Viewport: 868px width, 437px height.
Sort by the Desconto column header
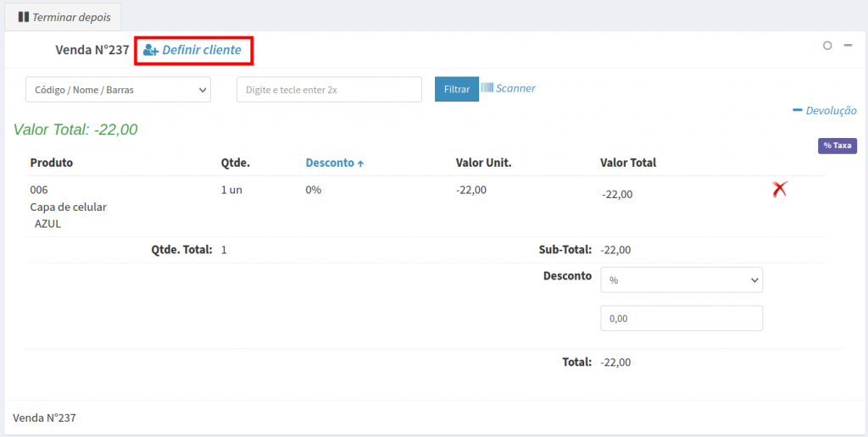click(329, 163)
